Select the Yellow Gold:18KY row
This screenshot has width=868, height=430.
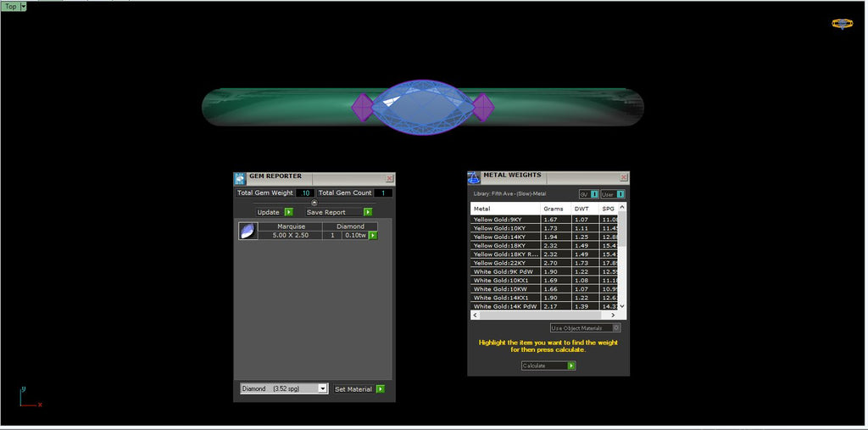(x=505, y=245)
